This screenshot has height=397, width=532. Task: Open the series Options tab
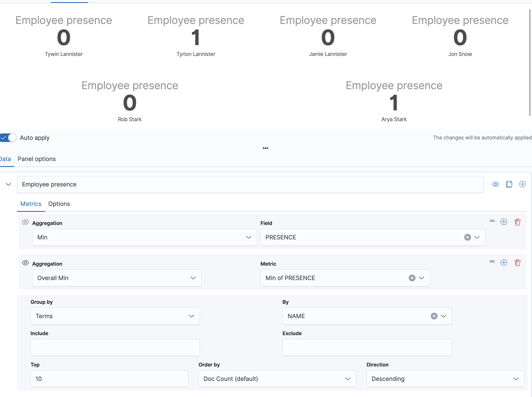click(59, 204)
